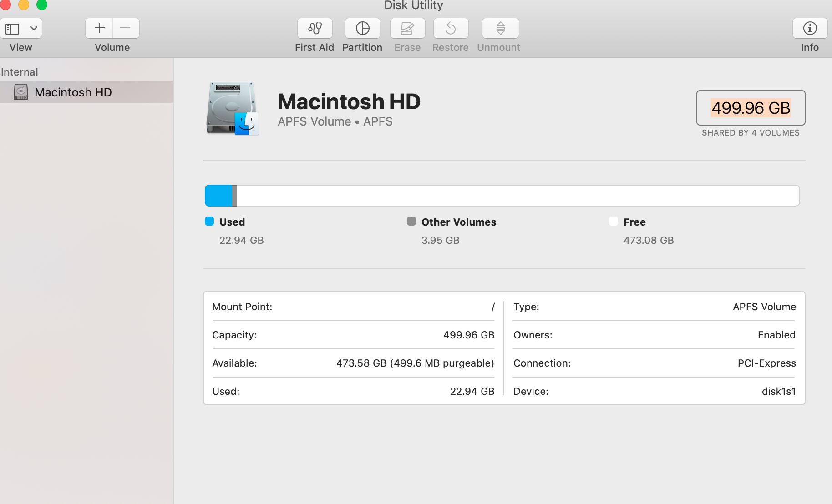832x504 pixels.
Task: Open the Info panel icon
Action: [810, 28]
